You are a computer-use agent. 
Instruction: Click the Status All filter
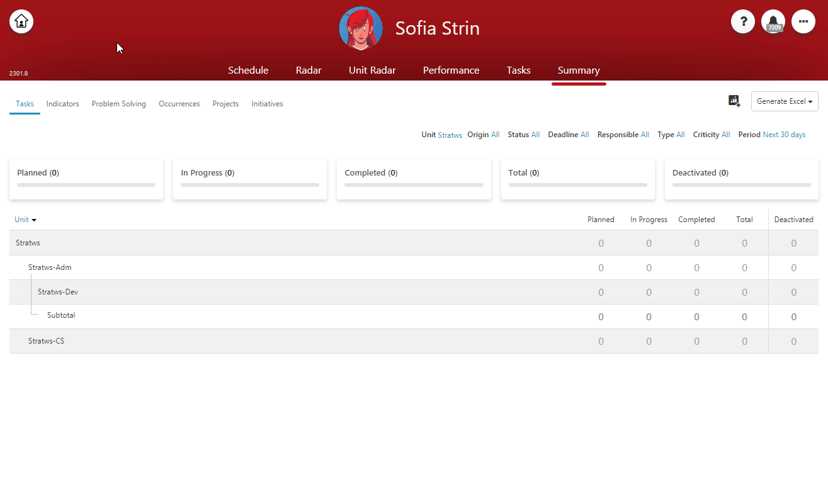tap(524, 135)
